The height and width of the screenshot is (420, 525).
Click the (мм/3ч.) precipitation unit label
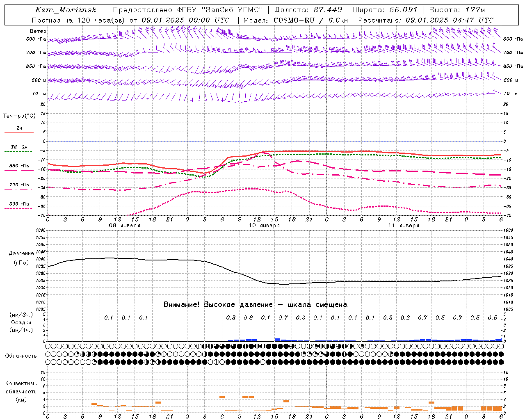point(21,315)
